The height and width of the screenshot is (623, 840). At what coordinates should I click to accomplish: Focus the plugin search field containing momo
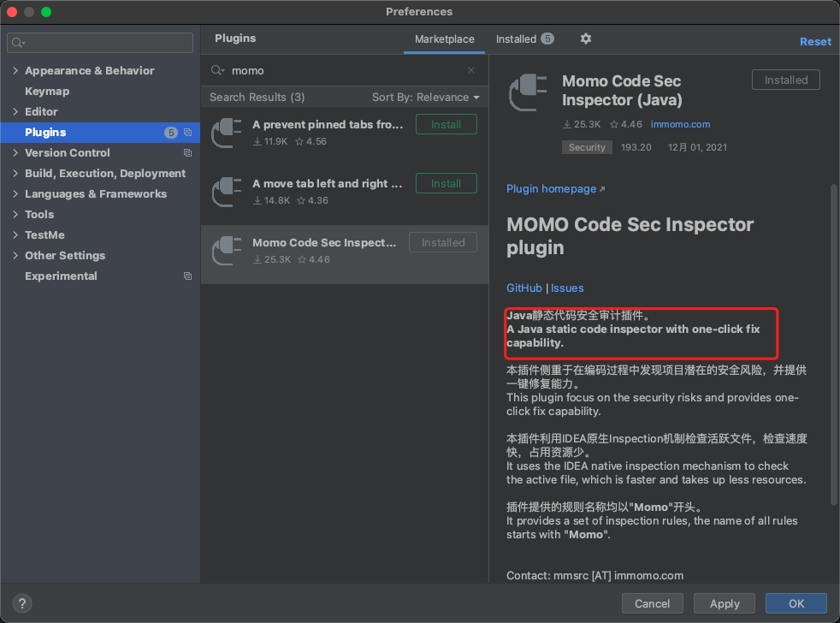[x=345, y=70]
